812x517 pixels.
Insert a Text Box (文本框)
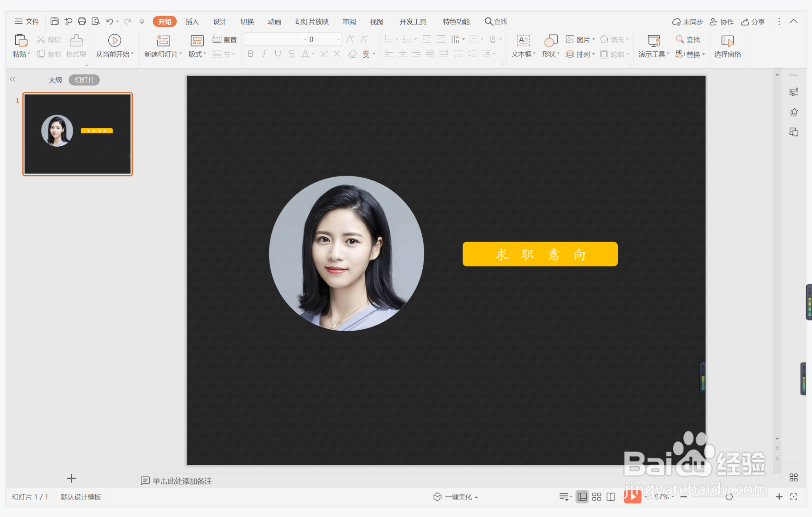(523, 46)
